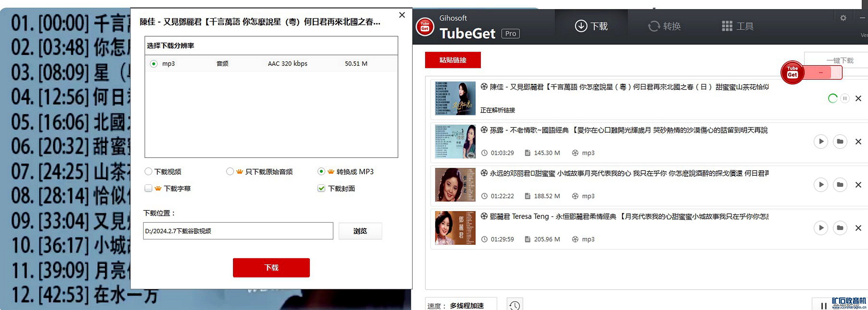This screenshot has width=868, height=310.
Task: Click the TubeGet logo icon in header
Action: (x=425, y=27)
